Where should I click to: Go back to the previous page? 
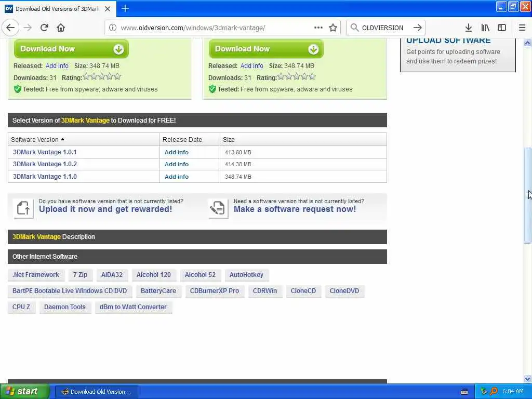pyautogui.click(x=10, y=28)
